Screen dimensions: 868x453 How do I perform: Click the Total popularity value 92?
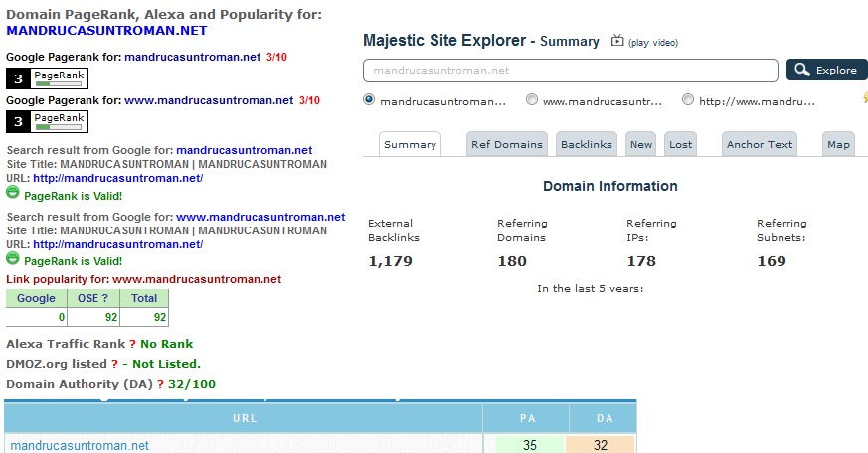click(160, 317)
